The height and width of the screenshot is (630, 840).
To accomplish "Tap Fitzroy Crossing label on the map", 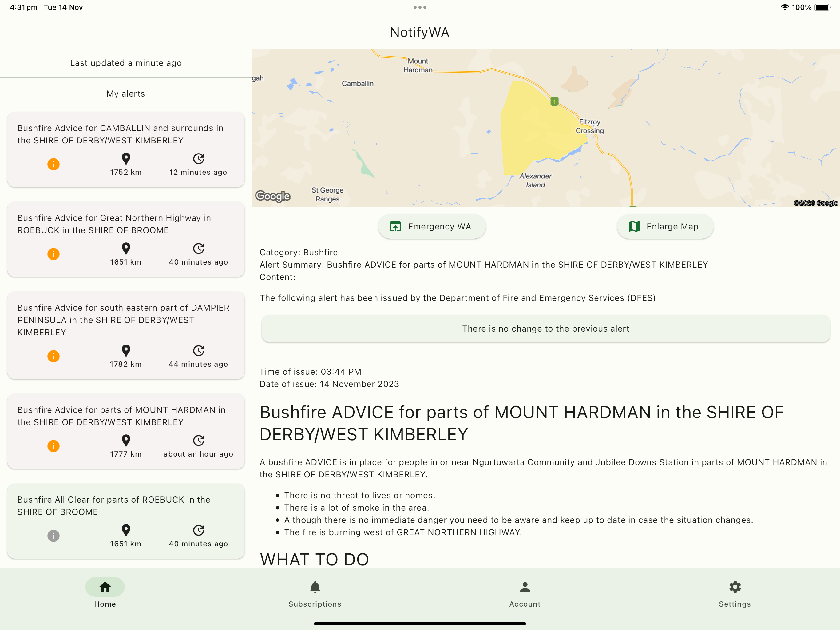I will click(589, 126).
